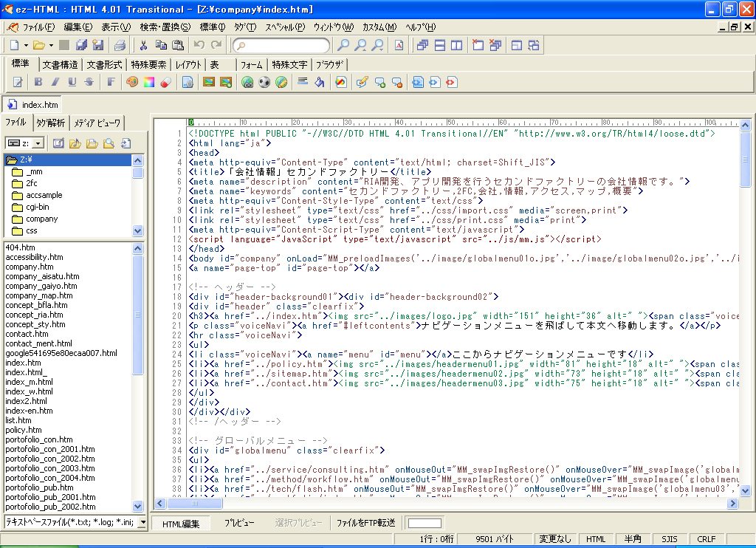Toggle Italic formatting tag button

(55, 82)
